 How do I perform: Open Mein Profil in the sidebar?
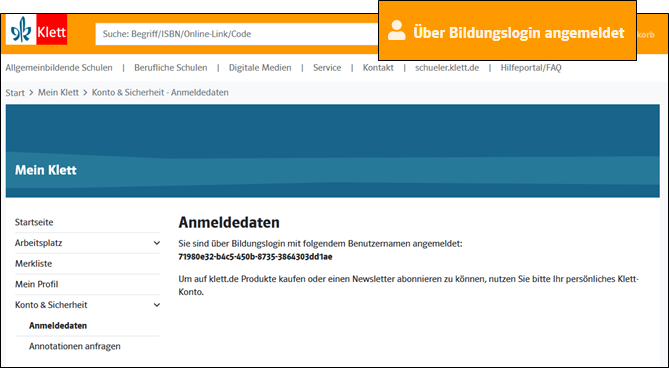coord(36,284)
